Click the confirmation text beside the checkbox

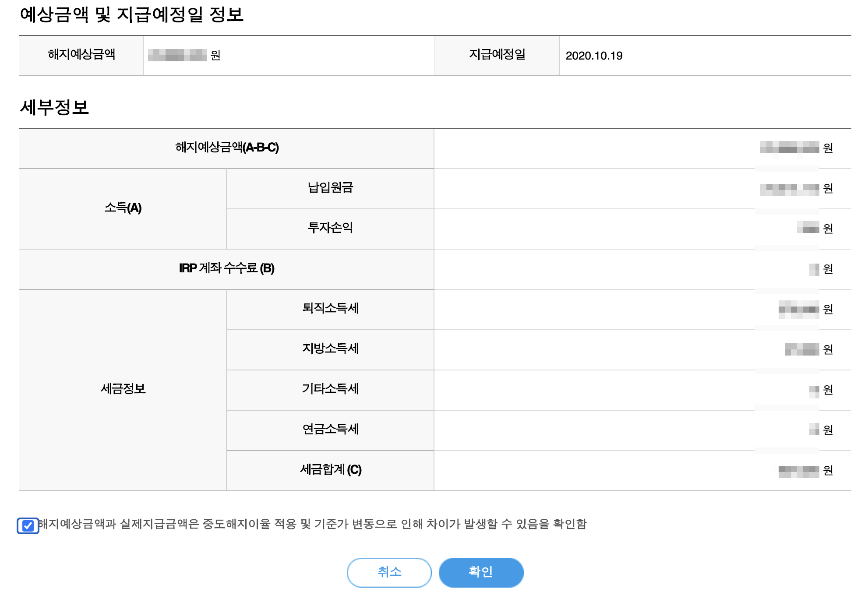tap(312, 524)
